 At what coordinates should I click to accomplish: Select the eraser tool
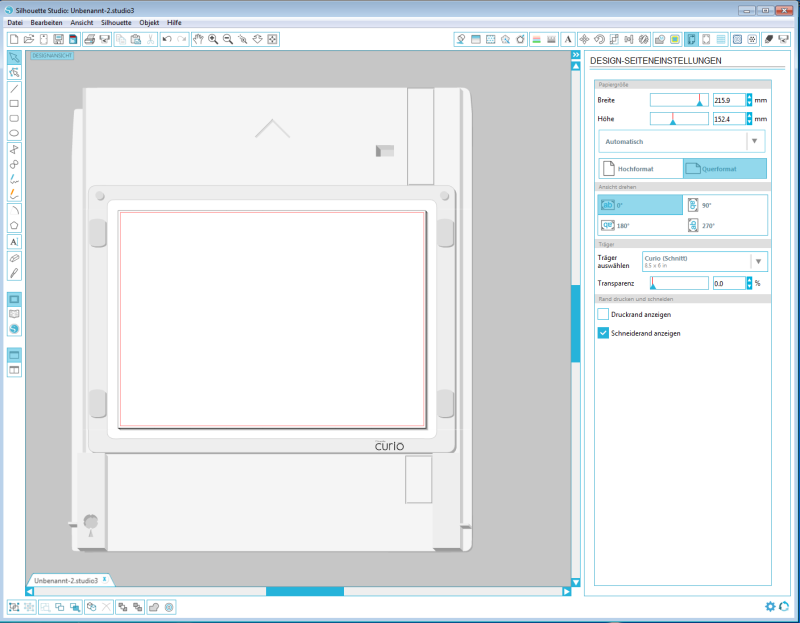click(14, 258)
